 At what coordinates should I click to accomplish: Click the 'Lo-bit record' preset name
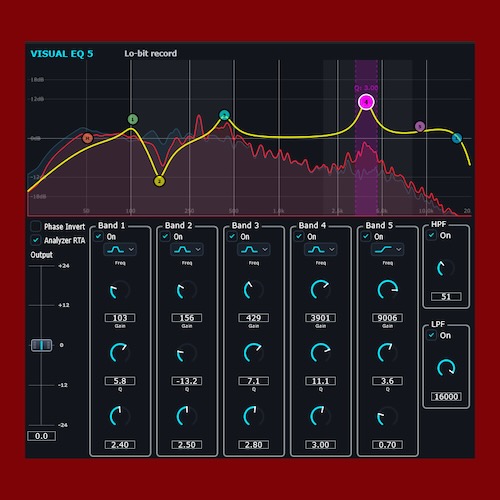click(151, 53)
